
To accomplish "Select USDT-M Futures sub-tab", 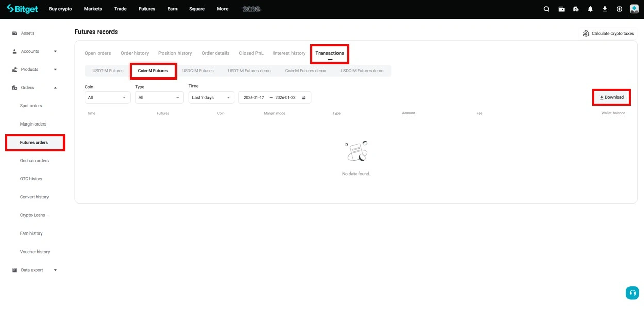I will [108, 71].
